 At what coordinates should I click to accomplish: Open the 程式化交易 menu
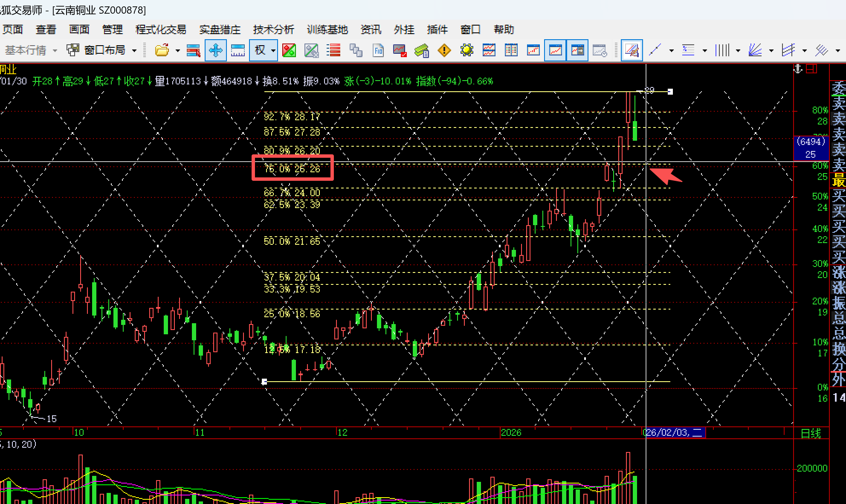(x=161, y=29)
